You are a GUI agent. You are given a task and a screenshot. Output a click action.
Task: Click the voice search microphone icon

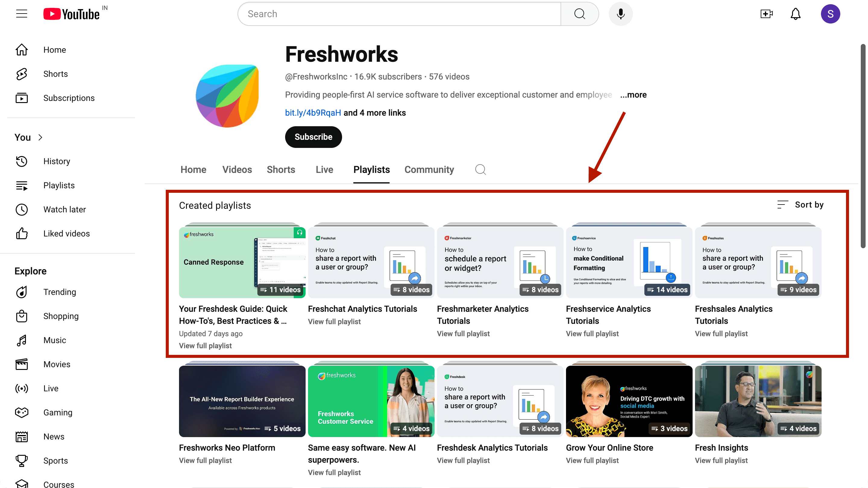pyautogui.click(x=620, y=14)
